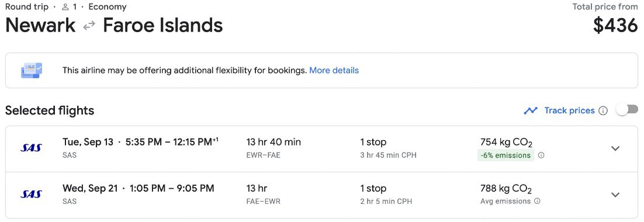The image size is (644, 222).
Task: Select the Sep 13 departure flight row
Action: coord(321,149)
